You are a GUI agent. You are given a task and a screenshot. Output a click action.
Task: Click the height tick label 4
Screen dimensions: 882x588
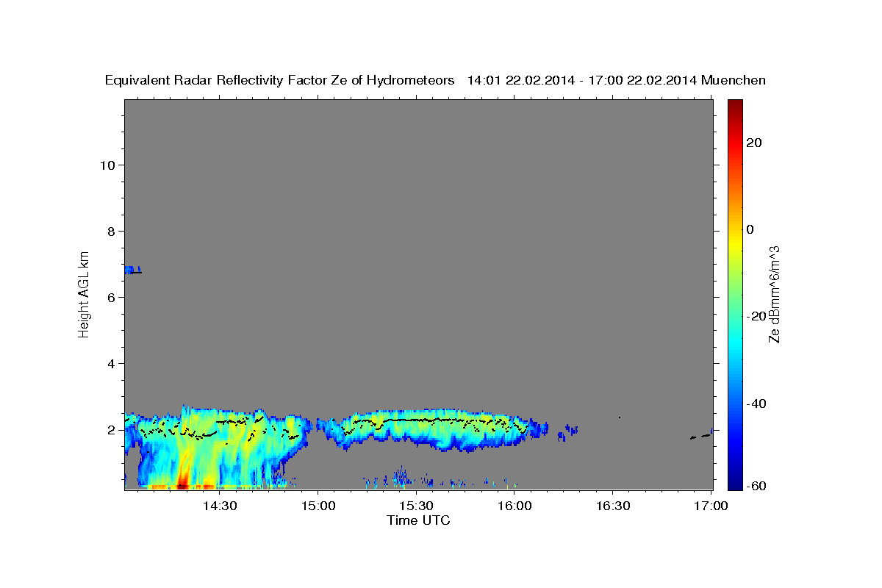(112, 363)
